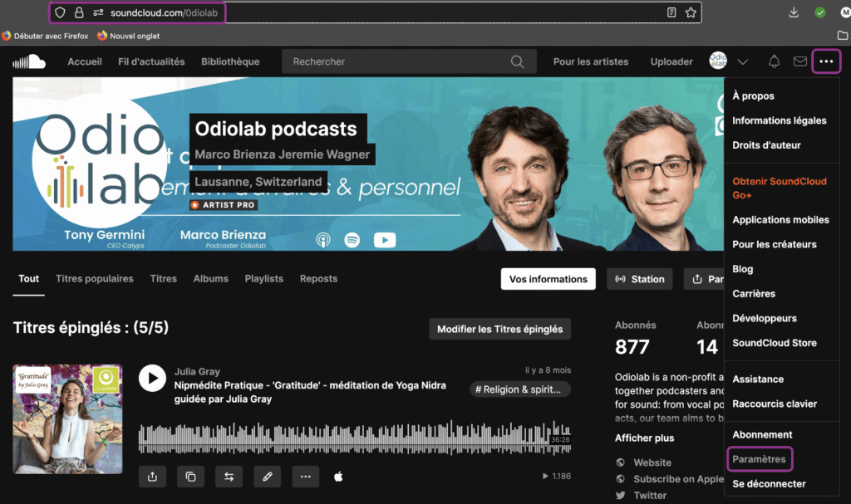Click the site permissions icon in address bar

(98, 12)
